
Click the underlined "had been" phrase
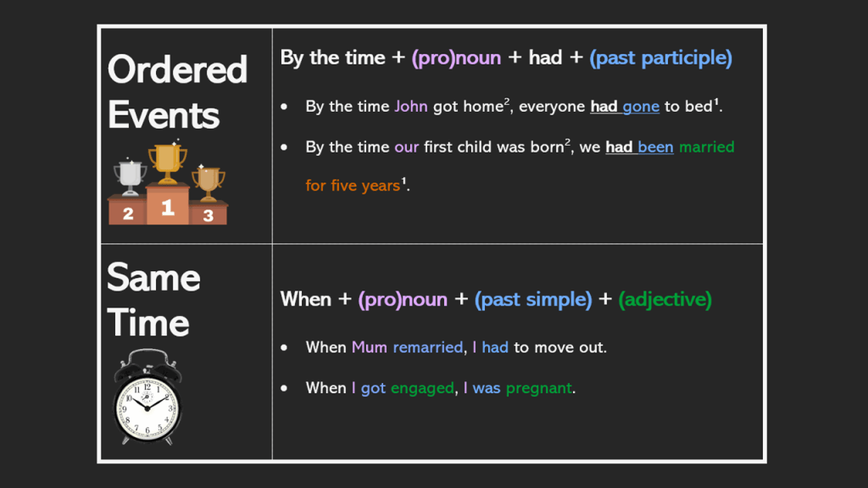point(639,147)
